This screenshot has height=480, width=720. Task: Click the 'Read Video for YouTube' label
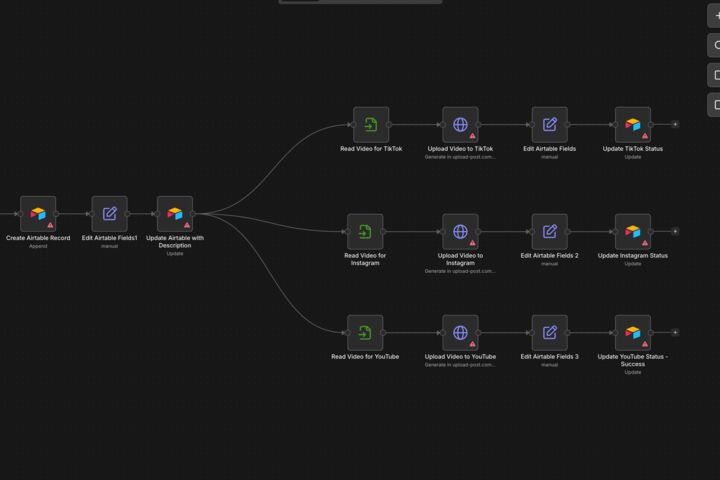click(x=365, y=357)
